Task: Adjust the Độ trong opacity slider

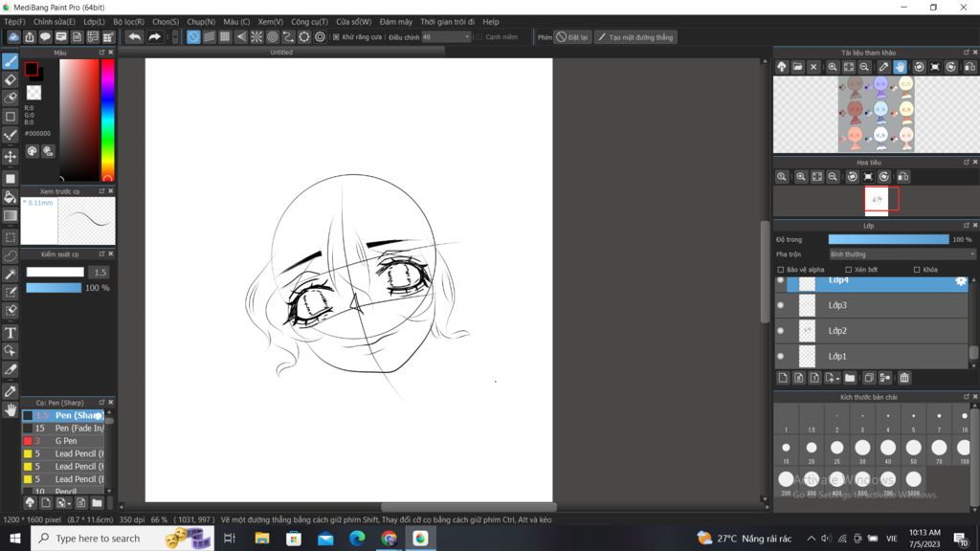Action: tap(888, 239)
